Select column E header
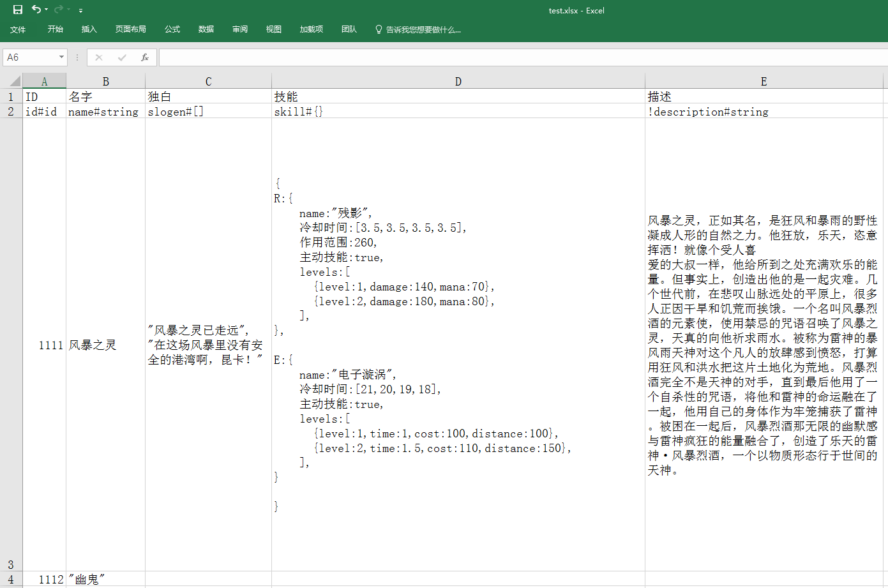Viewport: 888px width, 588px height. point(764,81)
